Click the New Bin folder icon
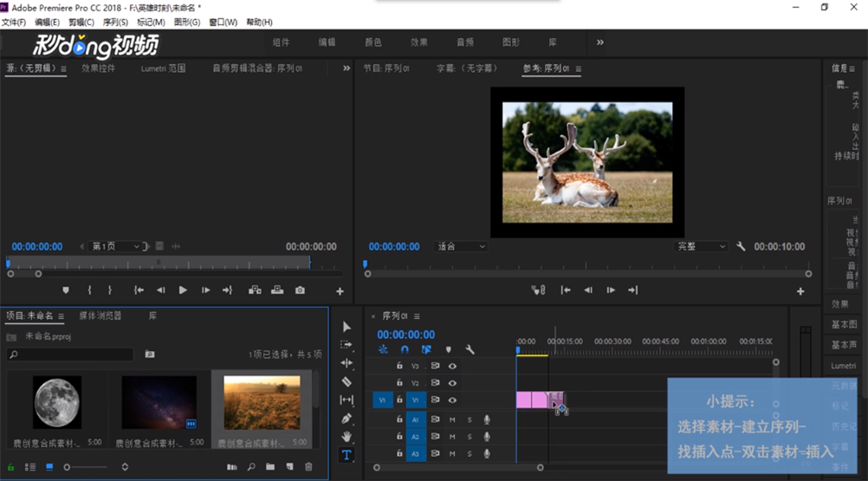 pos(270,466)
